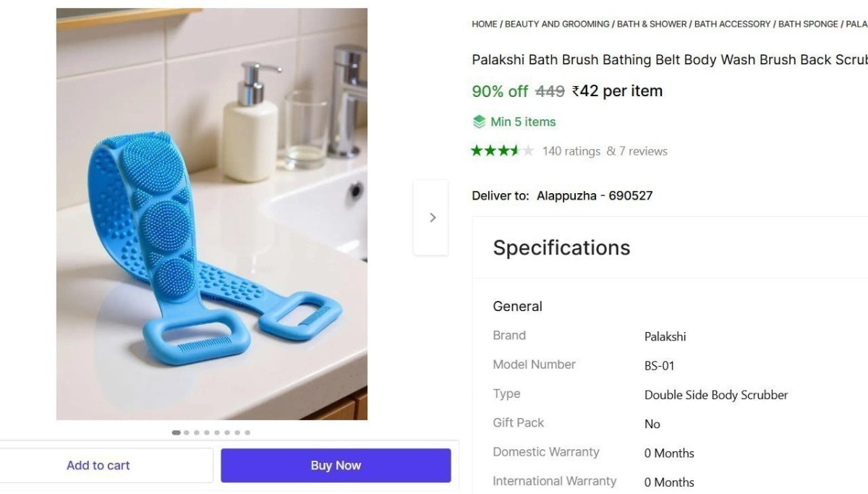Click the Buy Now button
The width and height of the screenshot is (868, 494).
(336, 465)
